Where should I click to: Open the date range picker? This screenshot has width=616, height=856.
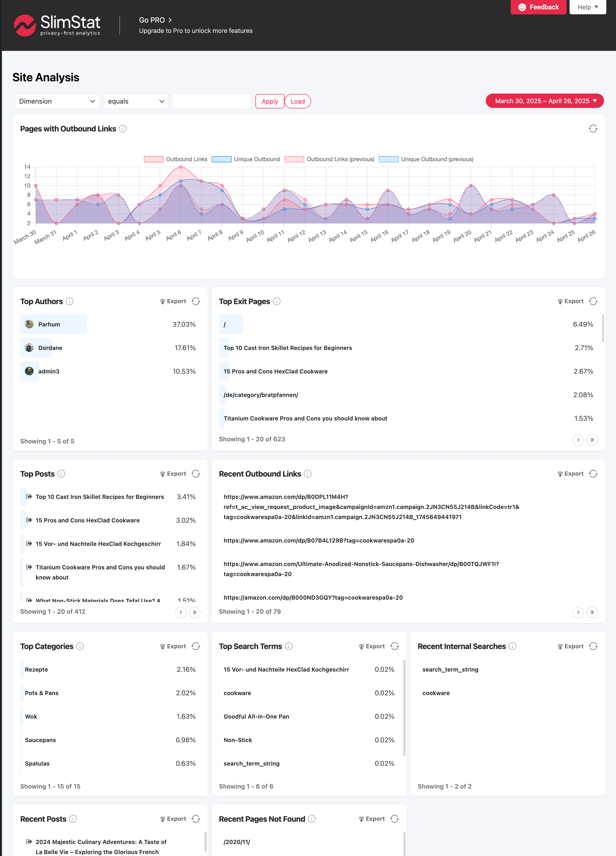544,101
